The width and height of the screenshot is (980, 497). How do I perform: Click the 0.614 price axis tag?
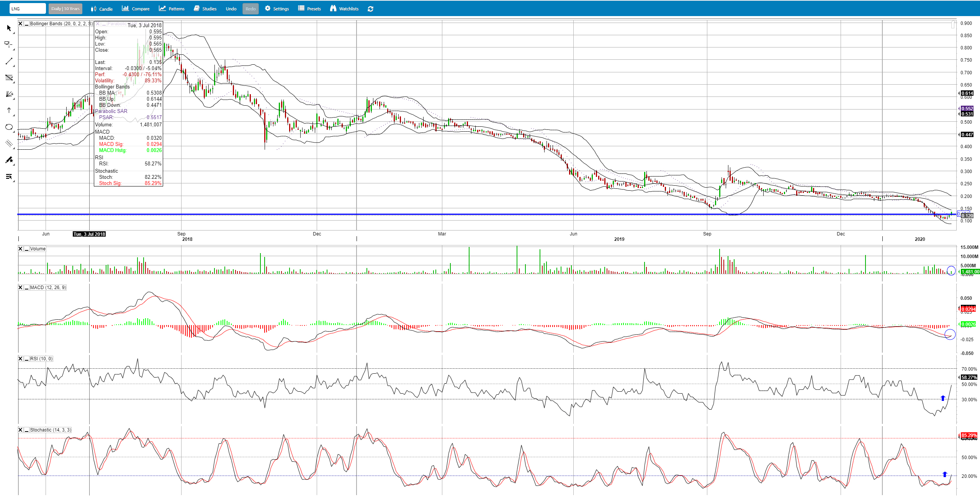point(967,93)
